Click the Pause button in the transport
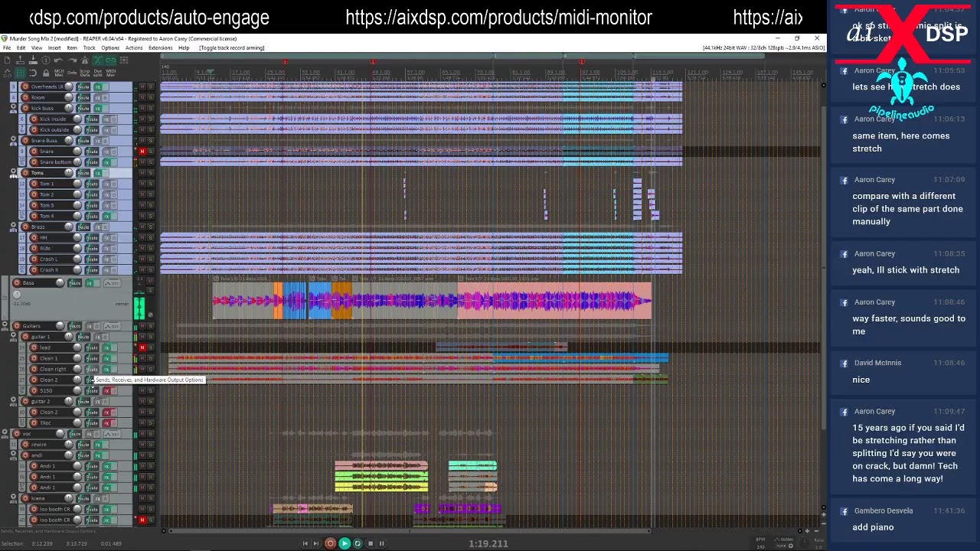Screen dimensions: 980x551 point(381,543)
